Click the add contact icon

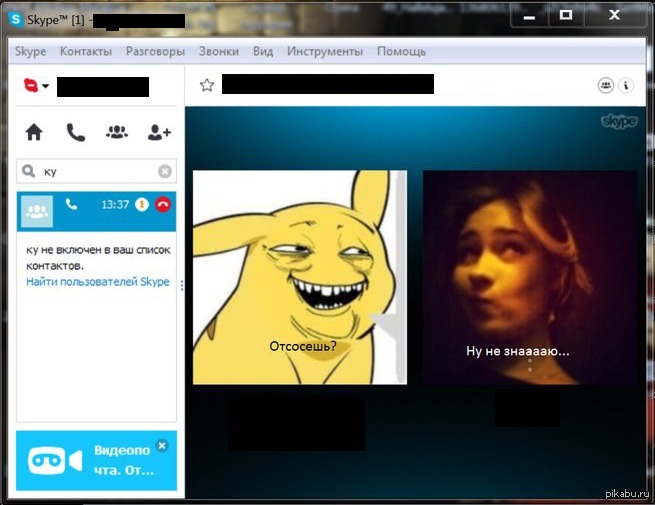[x=159, y=132]
